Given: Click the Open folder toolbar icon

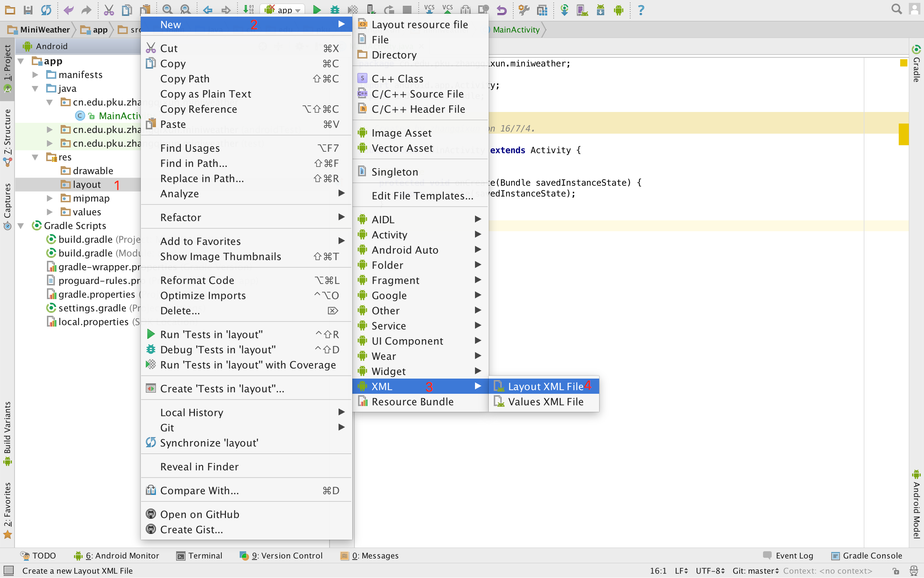Looking at the screenshot, I should (10, 10).
